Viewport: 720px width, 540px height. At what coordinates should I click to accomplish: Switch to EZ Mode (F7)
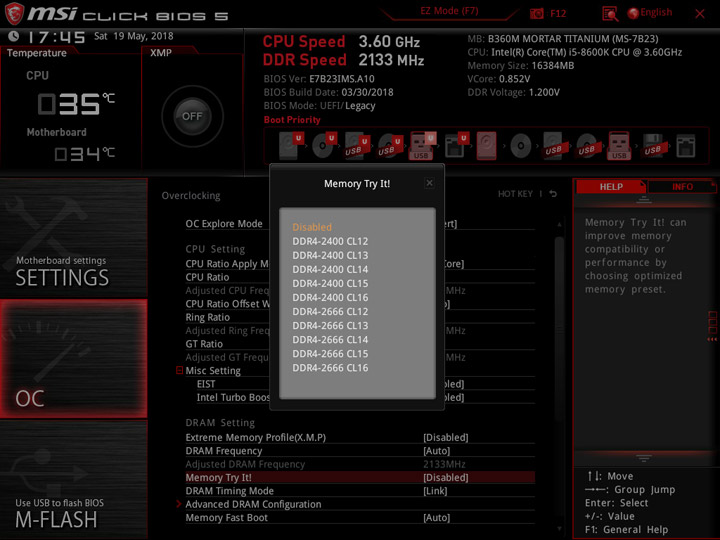click(x=449, y=11)
